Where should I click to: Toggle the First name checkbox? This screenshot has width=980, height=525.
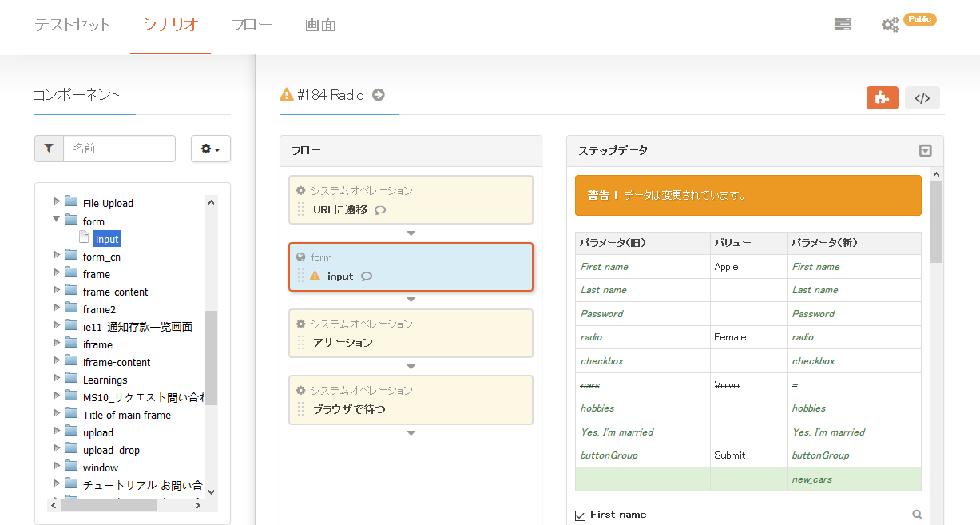(x=581, y=515)
